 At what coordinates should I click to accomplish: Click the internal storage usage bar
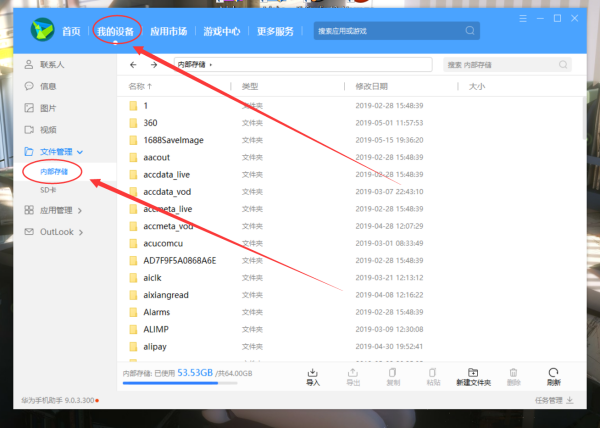180,383
